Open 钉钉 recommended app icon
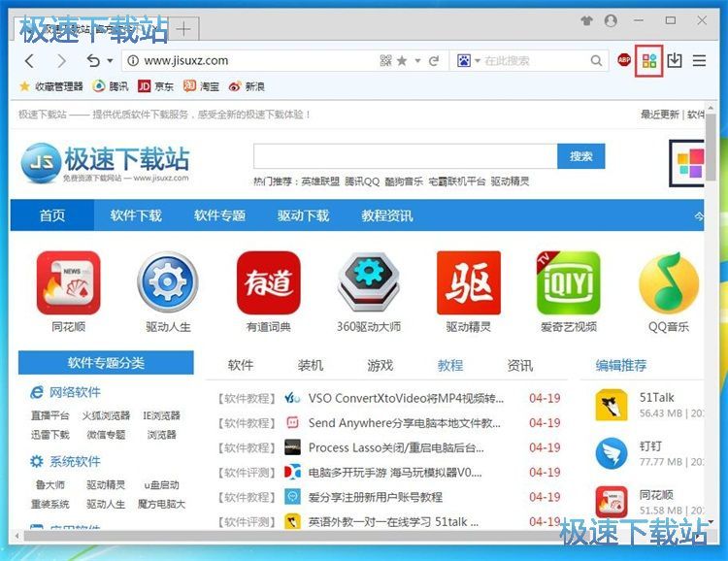The image size is (728, 561). (x=611, y=453)
